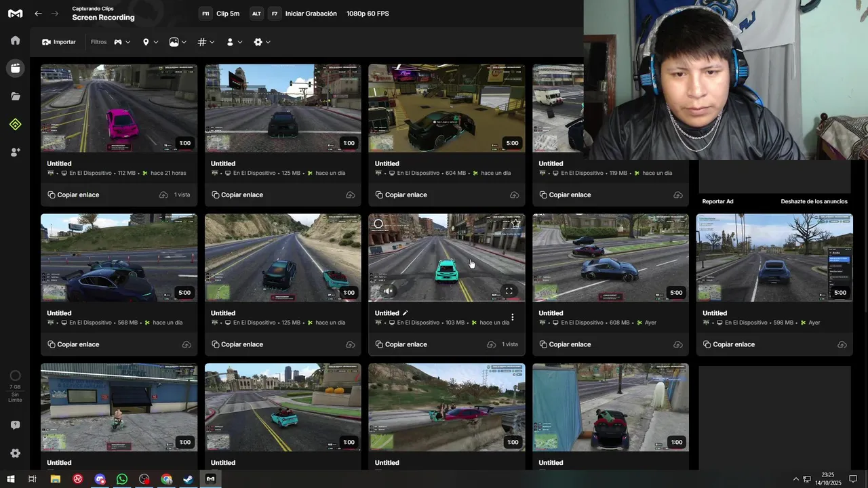868x488 pixels.
Task: Expand the location pin filter dropdown
Action: click(x=150, y=42)
